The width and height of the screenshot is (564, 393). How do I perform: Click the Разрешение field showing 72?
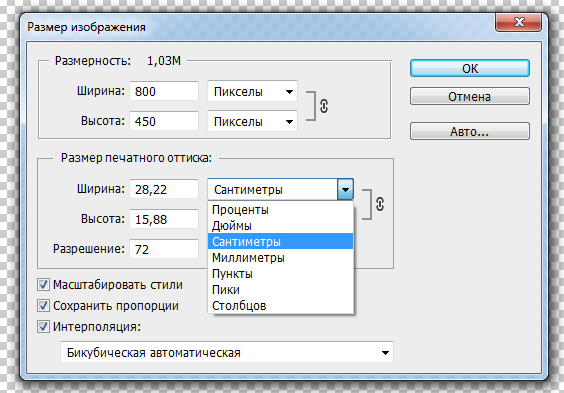[x=164, y=249]
